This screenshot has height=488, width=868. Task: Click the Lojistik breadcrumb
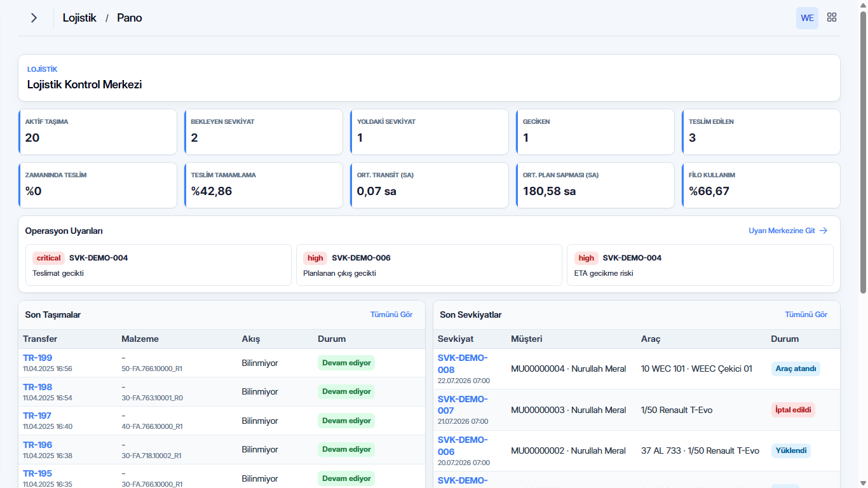pyautogui.click(x=79, y=18)
